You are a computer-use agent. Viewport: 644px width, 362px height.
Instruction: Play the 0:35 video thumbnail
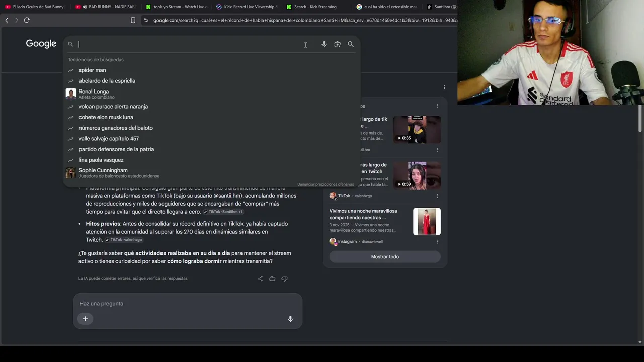(x=417, y=130)
